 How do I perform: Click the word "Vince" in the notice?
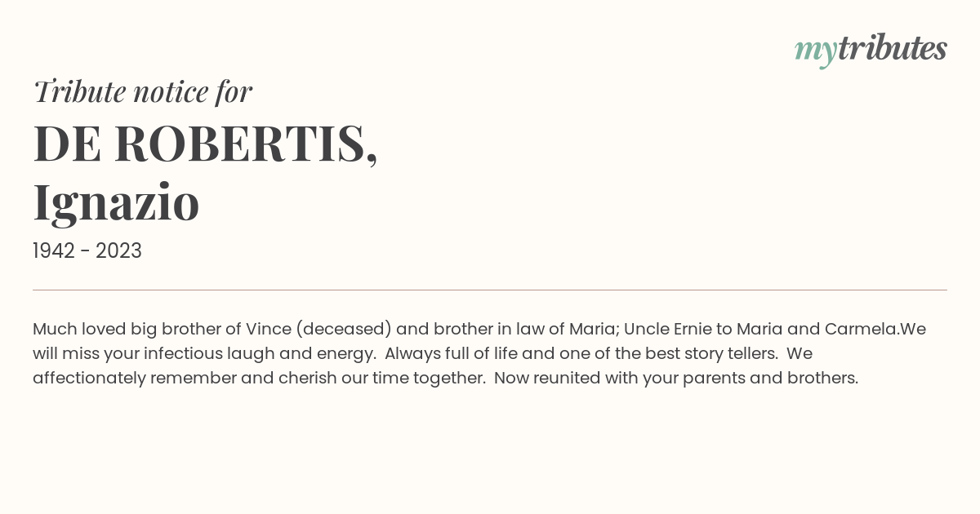point(269,330)
